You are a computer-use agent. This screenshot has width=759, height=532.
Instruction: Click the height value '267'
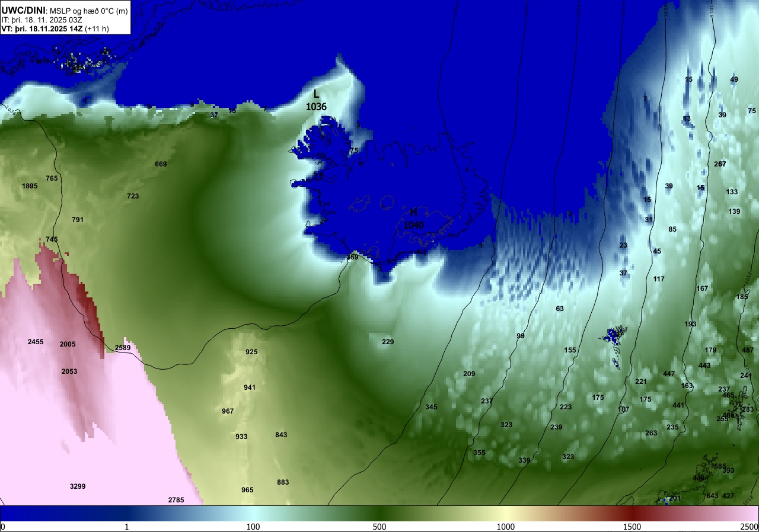[x=720, y=164]
